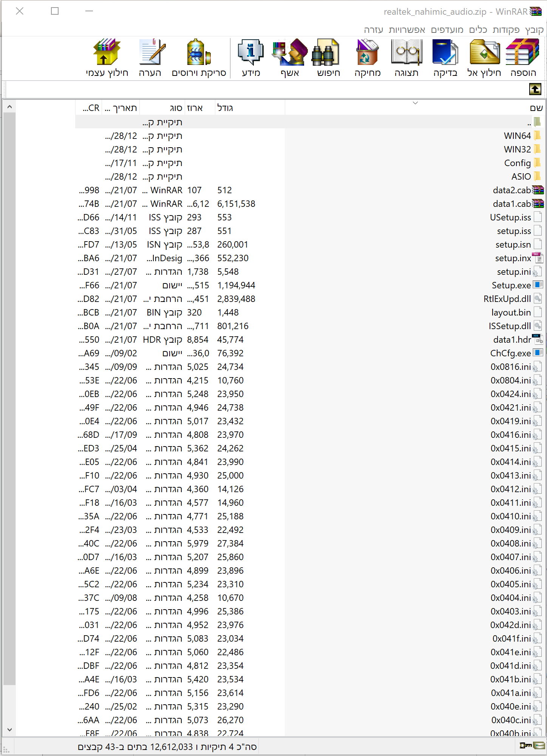
Task: Click the status bar drive and key icon
Action: pos(532,746)
